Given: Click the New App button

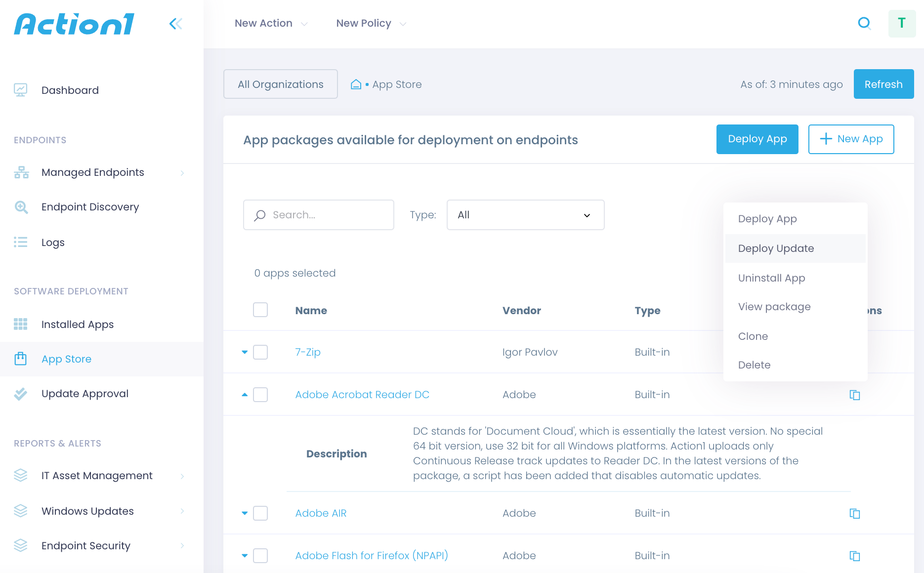Looking at the screenshot, I should [x=851, y=139].
